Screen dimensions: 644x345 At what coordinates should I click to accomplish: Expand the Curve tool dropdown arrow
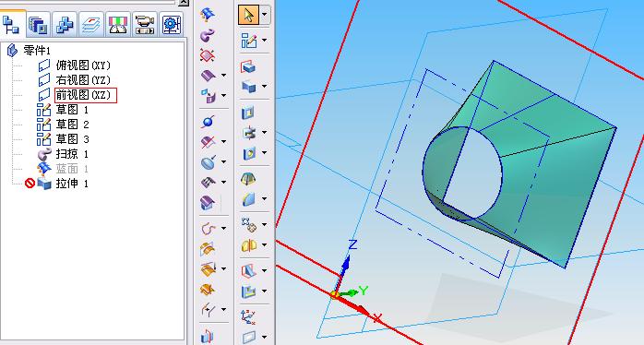point(223,229)
